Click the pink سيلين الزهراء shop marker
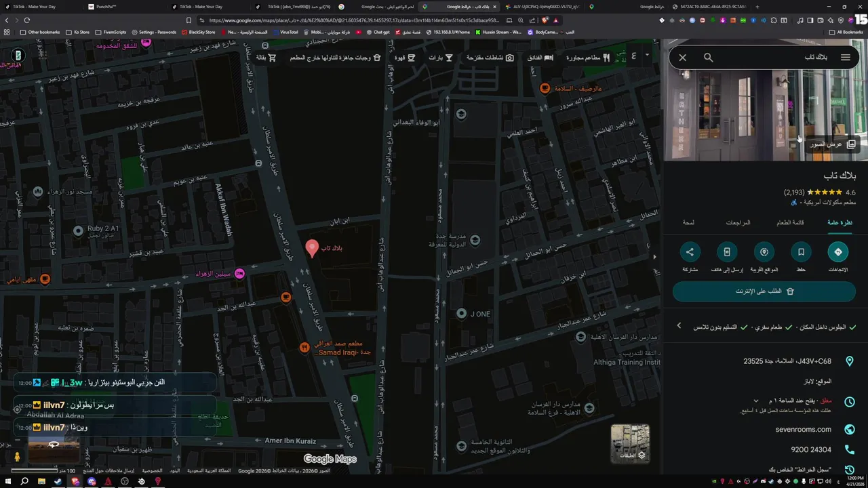The height and width of the screenshot is (488, 868). point(239,274)
